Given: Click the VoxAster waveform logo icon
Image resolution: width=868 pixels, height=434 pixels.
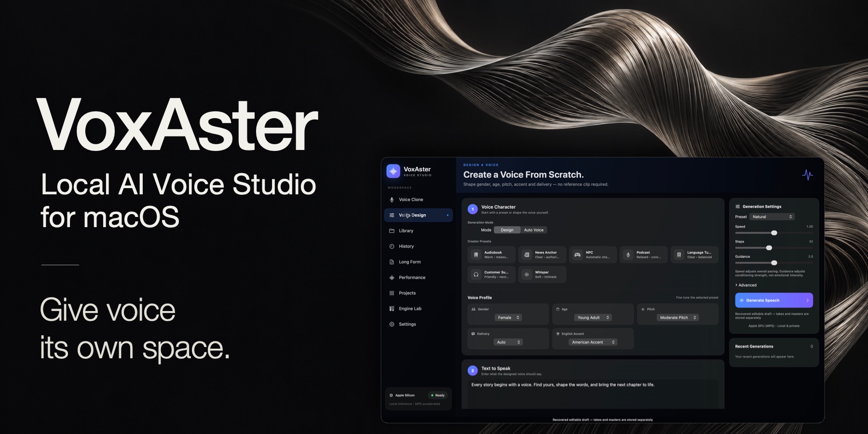Looking at the screenshot, I should pos(393,171).
